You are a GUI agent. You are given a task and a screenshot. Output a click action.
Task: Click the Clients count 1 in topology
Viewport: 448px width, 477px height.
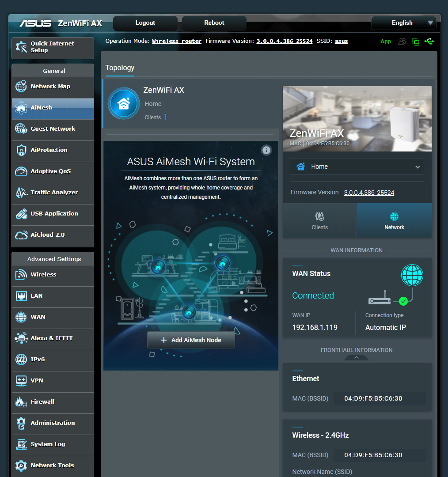click(165, 117)
